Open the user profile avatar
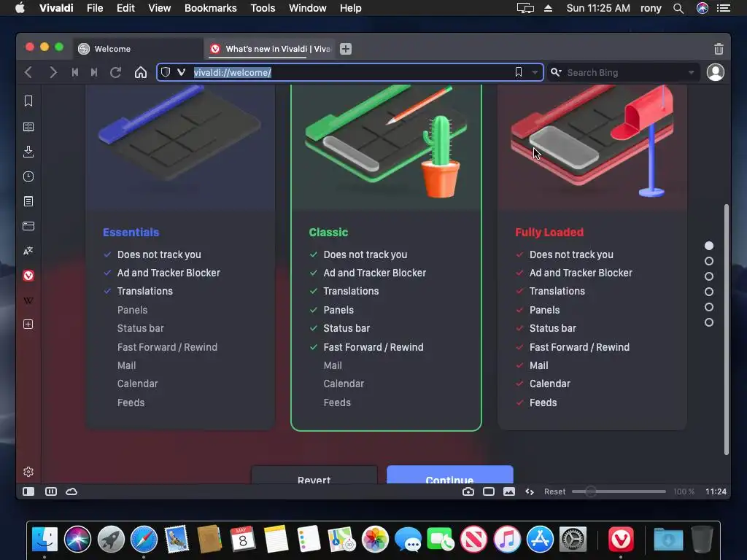 [715, 72]
